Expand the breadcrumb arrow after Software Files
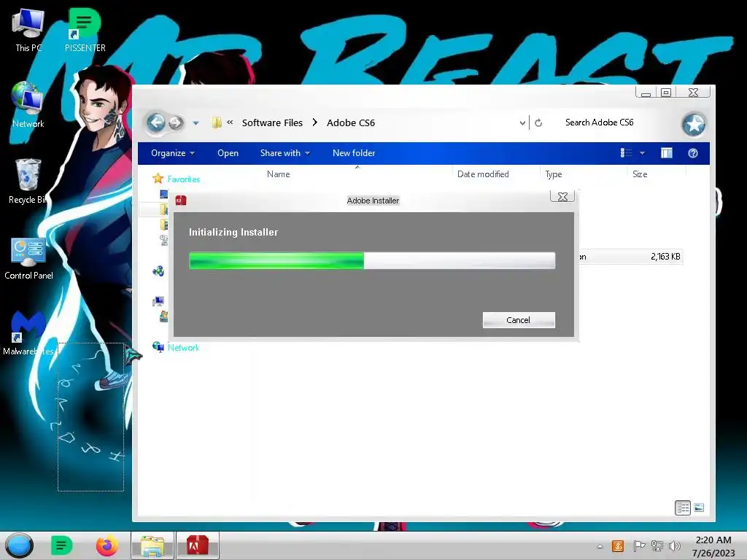Viewport: 747px width, 560px height. (315, 122)
